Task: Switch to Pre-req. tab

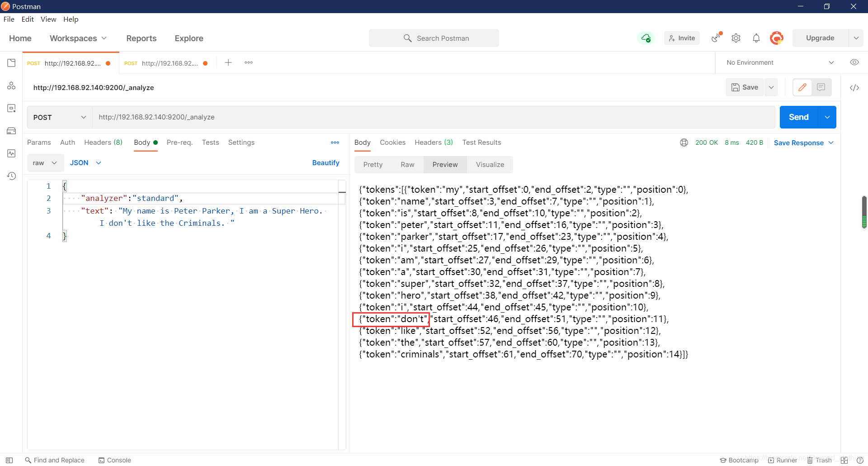Action: click(179, 143)
